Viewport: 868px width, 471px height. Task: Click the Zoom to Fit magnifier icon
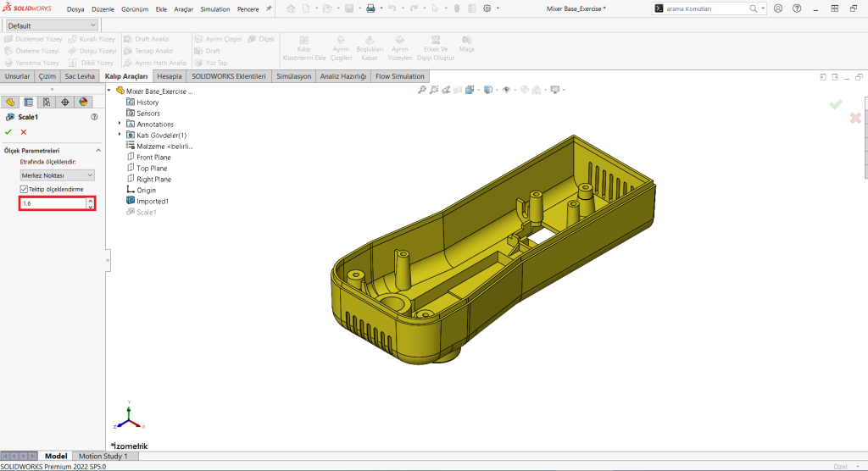(422, 90)
